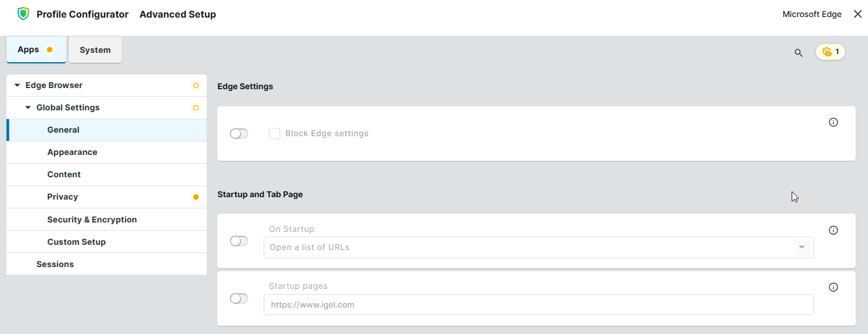Click the changed settings counter badge
This screenshot has width=868, height=334.
[830, 52]
